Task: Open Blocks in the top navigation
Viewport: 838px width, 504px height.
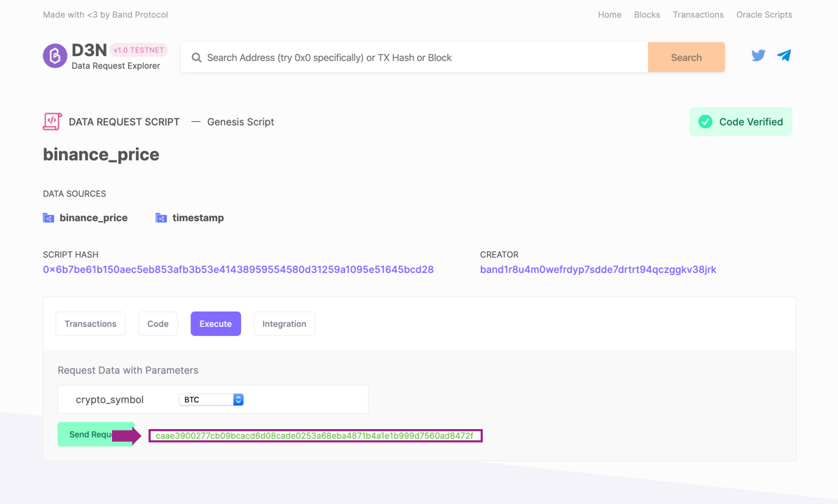Action: (x=647, y=15)
